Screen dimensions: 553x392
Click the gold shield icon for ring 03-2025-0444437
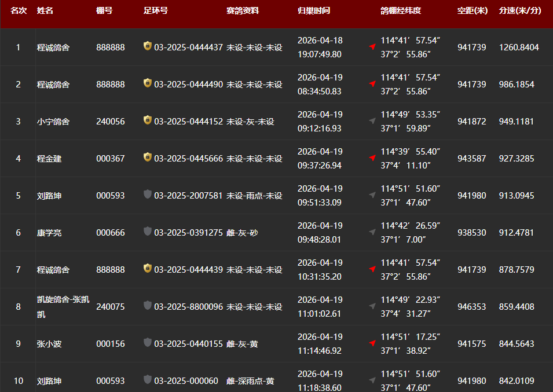click(x=148, y=46)
